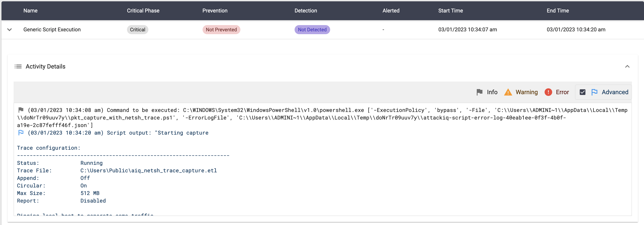
Task: Click the Not Detected status badge
Action: [312, 29]
